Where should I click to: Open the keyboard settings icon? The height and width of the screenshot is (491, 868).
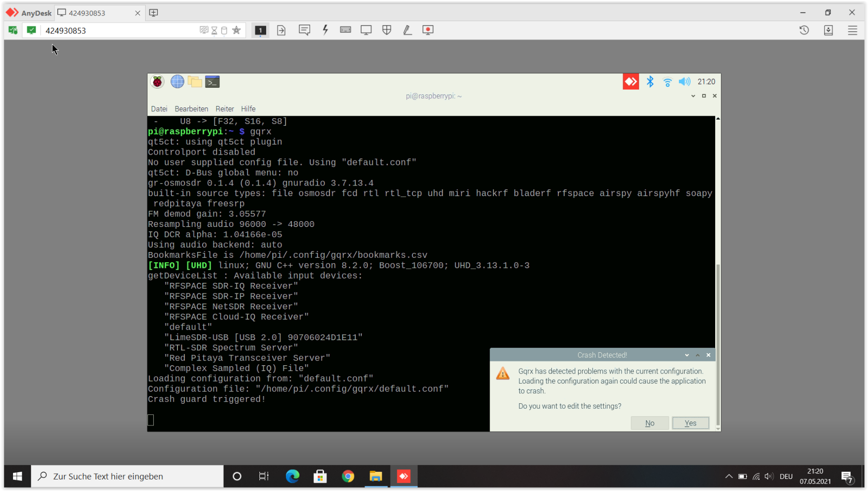click(345, 30)
